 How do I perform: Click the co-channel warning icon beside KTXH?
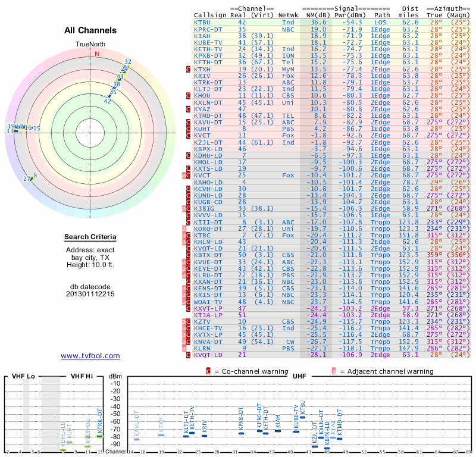click(188, 69)
